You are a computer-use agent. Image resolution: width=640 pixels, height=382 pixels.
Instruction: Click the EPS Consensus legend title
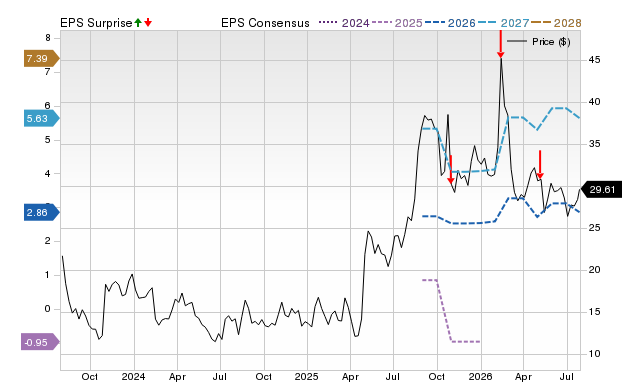coord(265,23)
